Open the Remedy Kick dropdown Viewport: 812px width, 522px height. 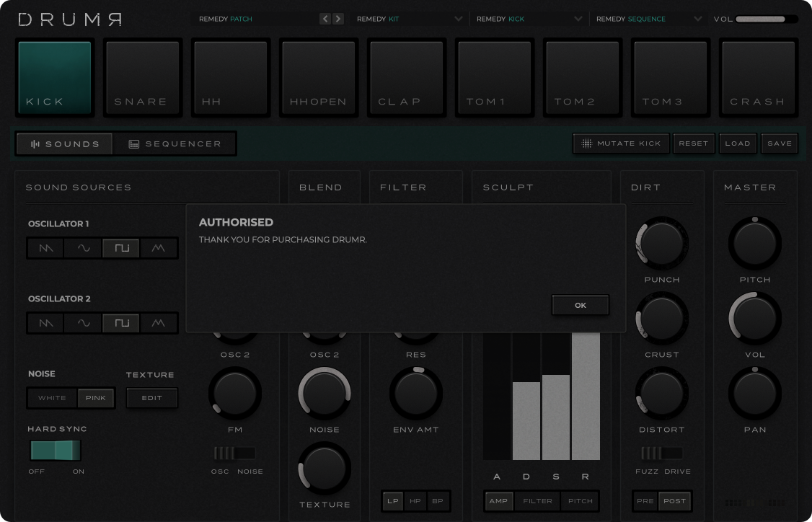point(529,19)
